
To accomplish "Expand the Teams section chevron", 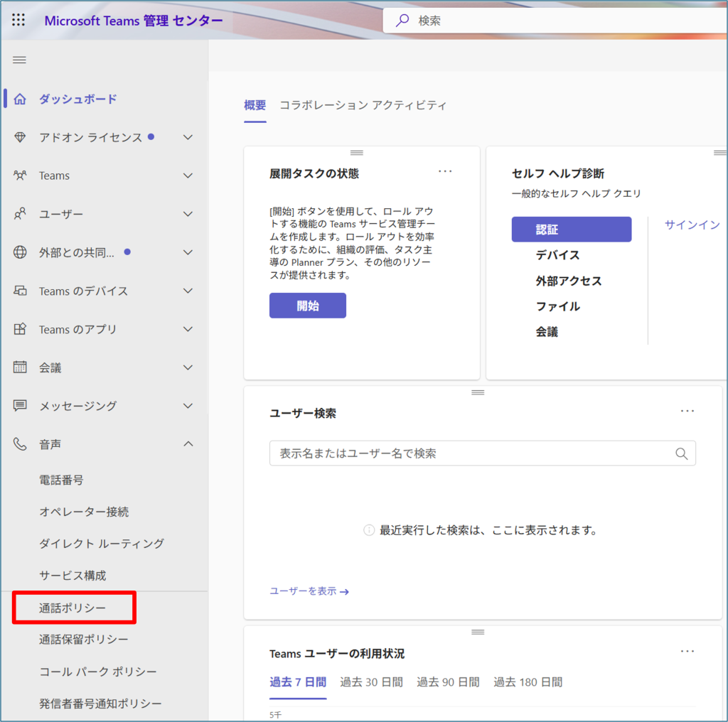I will pyautogui.click(x=188, y=176).
